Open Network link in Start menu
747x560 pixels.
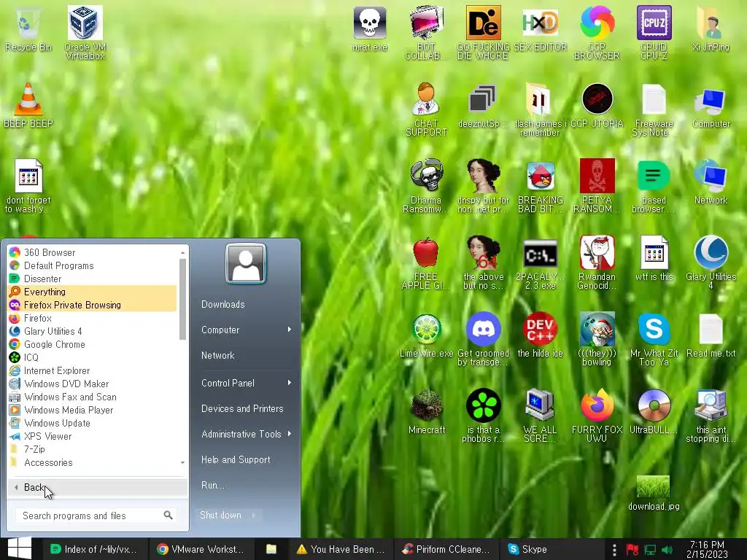point(217,355)
